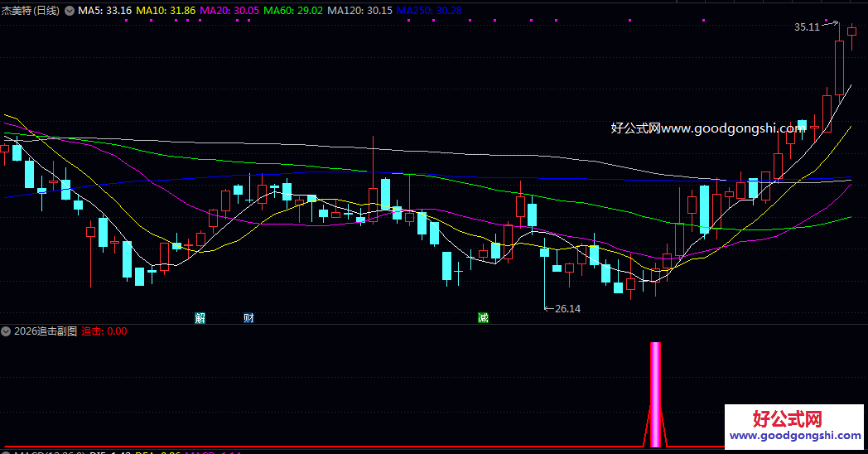The height and width of the screenshot is (454, 868).
Task: Click the MA10: 31.86 indicator value
Action: (166, 11)
